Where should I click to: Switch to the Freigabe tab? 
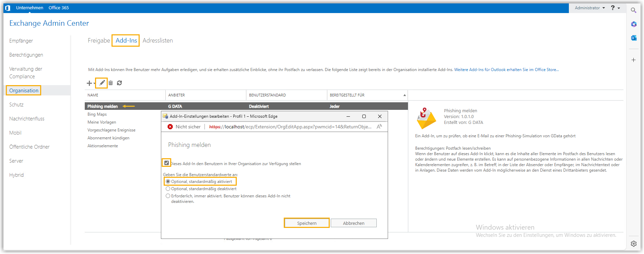(x=99, y=41)
